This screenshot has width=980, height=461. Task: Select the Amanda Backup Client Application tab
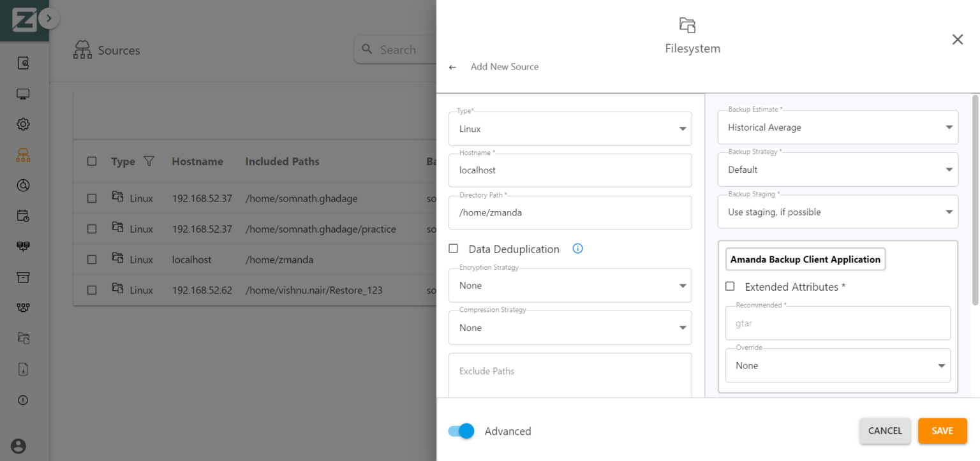805,259
